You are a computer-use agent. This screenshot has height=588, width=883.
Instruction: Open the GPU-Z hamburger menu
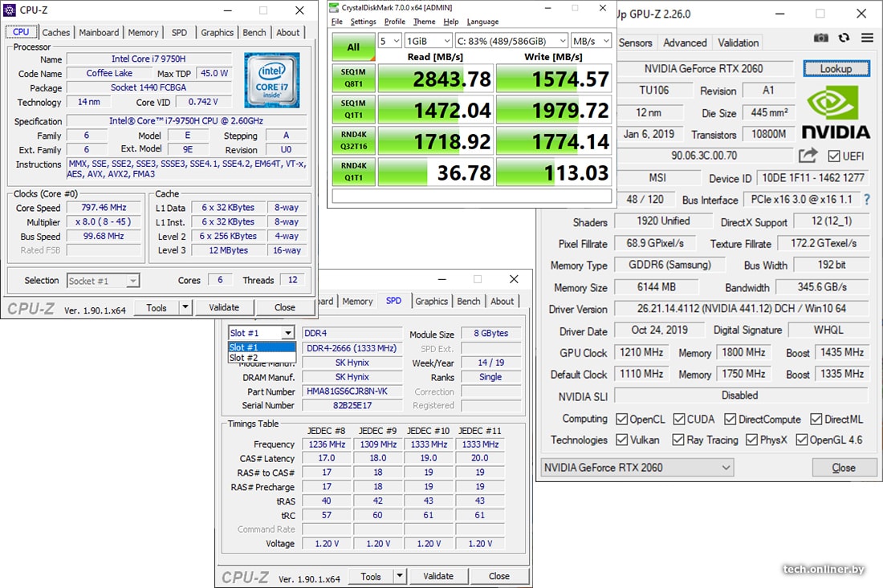point(867,38)
